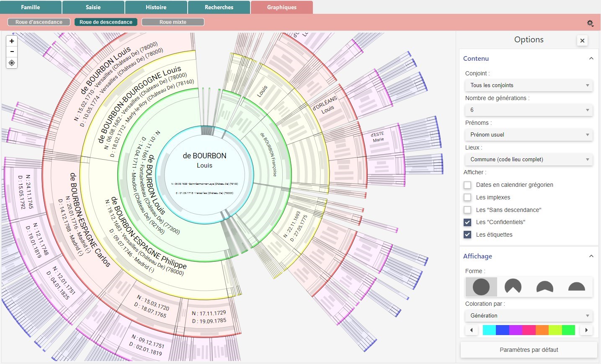Viewport: 601px width, 364px height.
Task: Tick the Les "Sans descendance" checkbox
Action: point(467,210)
